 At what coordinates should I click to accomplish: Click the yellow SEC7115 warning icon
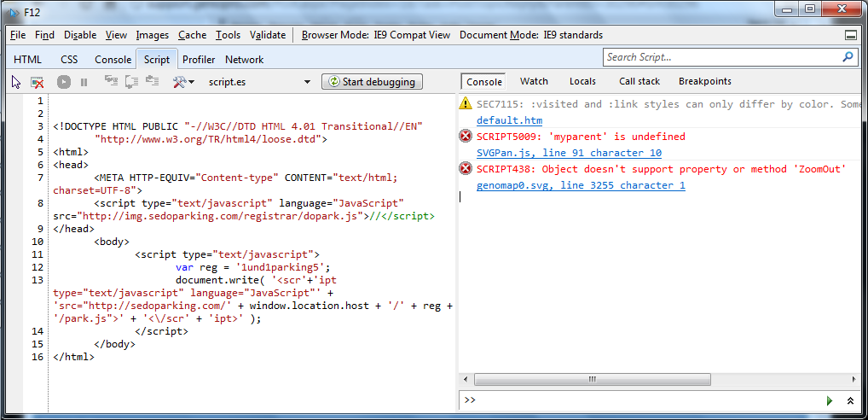(x=466, y=103)
